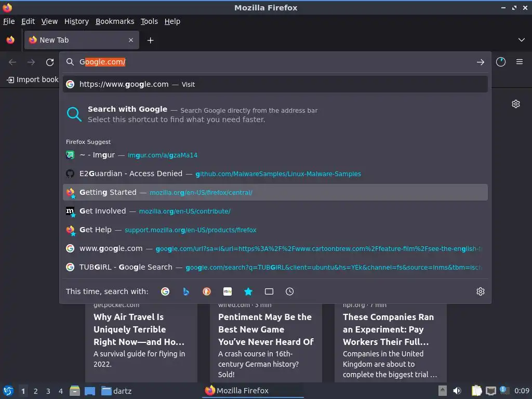Open the Edit menu

[28, 21]
